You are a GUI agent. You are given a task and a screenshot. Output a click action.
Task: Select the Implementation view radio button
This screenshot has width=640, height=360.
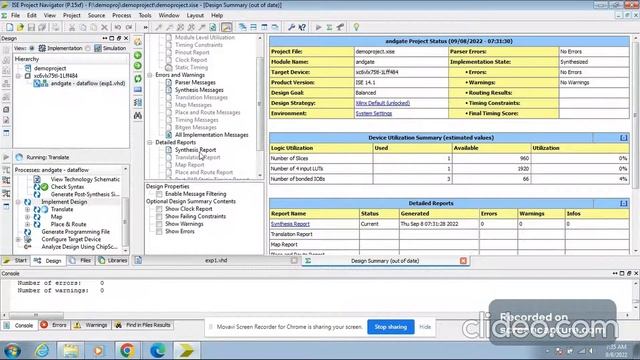click(32, 48)
